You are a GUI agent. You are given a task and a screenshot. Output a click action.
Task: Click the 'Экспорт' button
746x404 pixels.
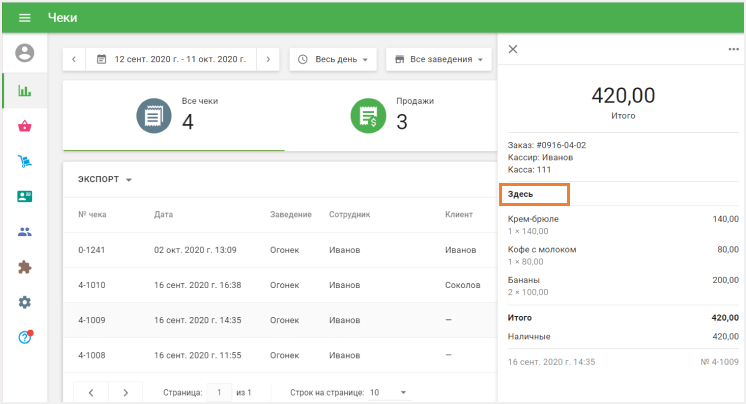point(105,180)
